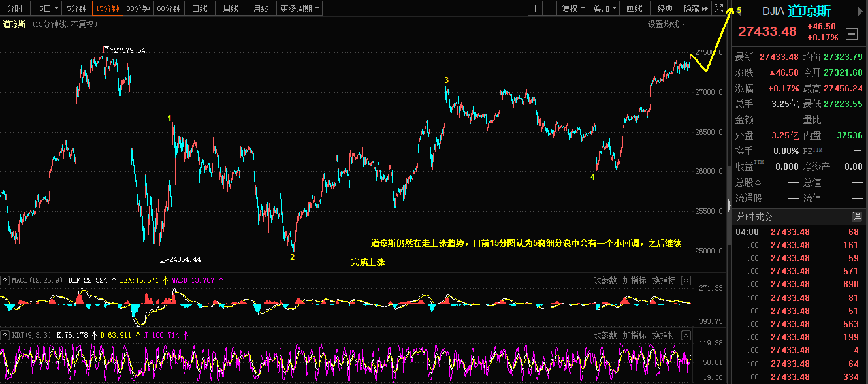Click the MACD(12,26,9) indicator label
The height and width of the screenshot is (384, 868).
(x=37, y=281)
